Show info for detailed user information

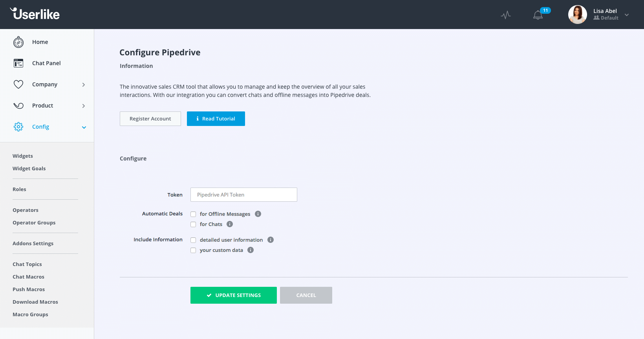(x=271, y=240)
